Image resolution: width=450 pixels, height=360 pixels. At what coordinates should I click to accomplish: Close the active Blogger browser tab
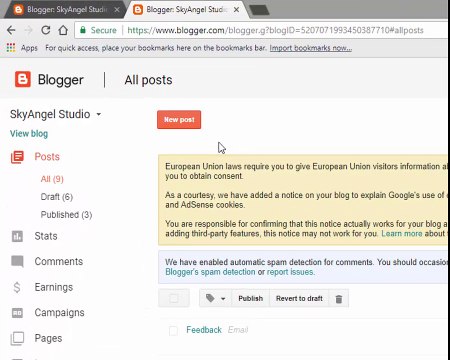236,10
